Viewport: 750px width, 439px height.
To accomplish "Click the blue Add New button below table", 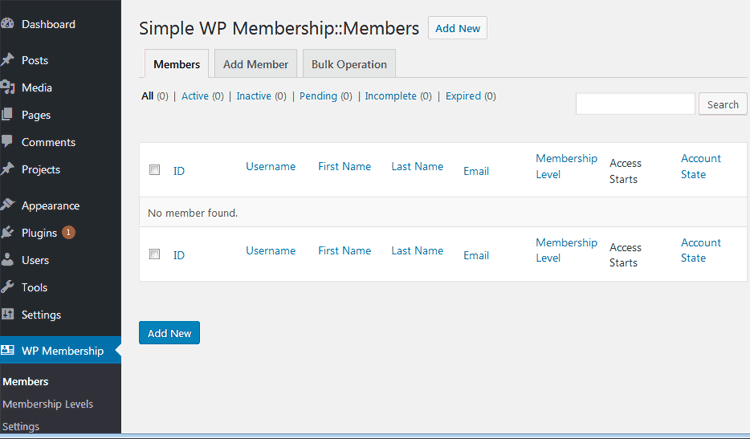I will pos(169,333).
